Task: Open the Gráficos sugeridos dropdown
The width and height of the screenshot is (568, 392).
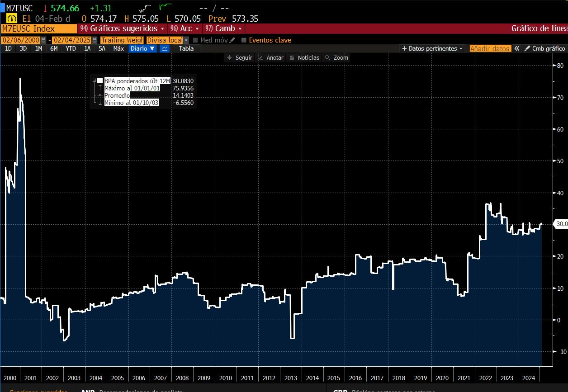Action: [122, 28]
